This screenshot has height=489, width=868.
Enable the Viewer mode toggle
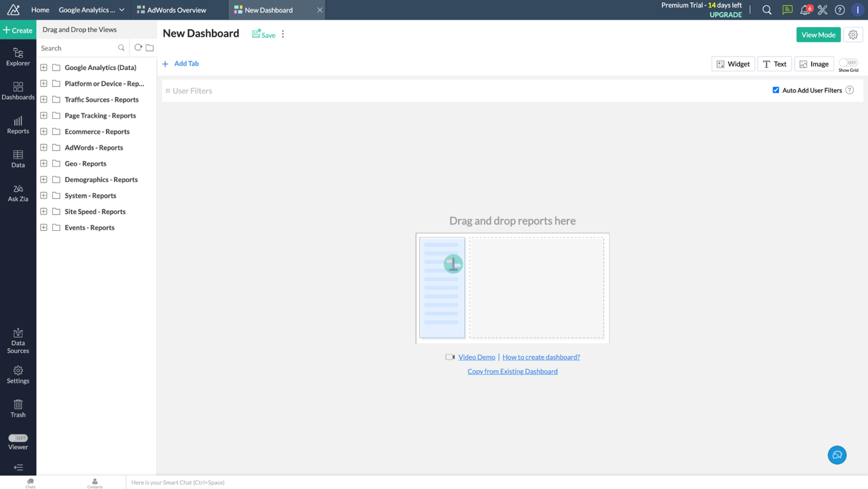coord(18,437)
